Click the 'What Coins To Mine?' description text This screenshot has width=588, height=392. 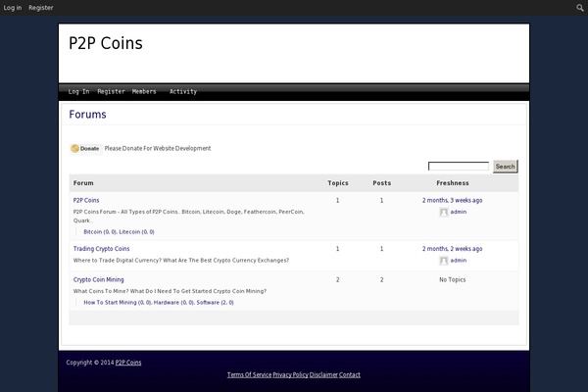pyautogui.click(x=170, y=291)
